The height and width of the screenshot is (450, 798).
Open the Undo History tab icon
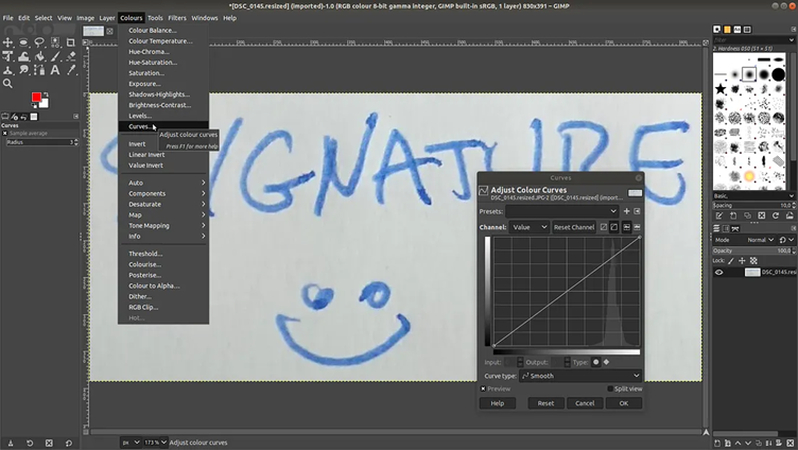click(x=23, y=117)
